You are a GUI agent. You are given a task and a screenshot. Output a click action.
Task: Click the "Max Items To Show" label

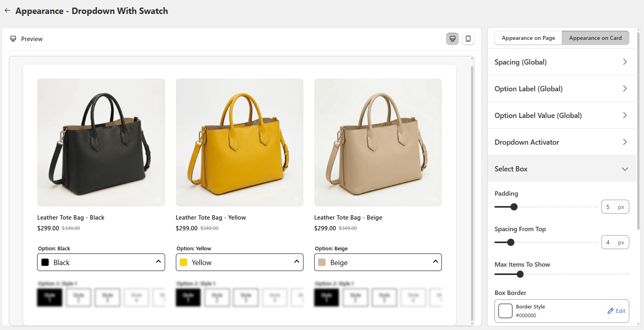(x=522, y=265)
